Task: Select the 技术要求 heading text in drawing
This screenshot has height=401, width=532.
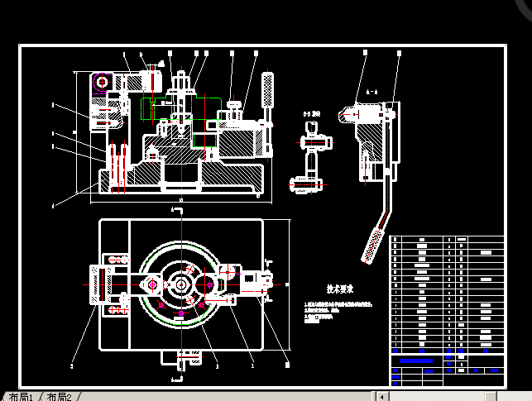Action: click(x=340, y=289)
